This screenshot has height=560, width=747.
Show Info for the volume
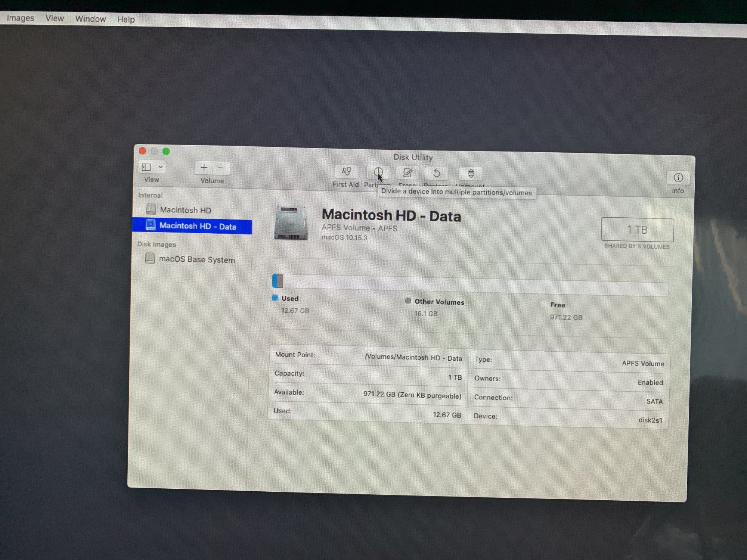coord(678,178)
